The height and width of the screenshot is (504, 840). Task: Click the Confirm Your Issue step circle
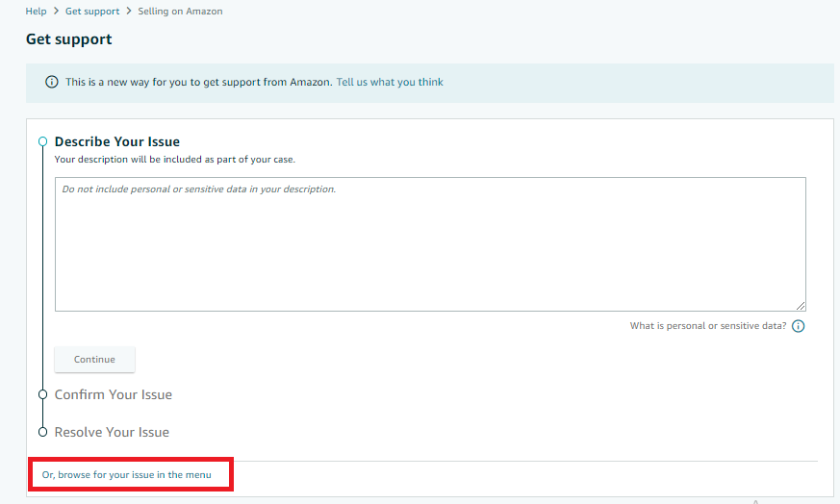pyautogui.click(x=42, y=394)
